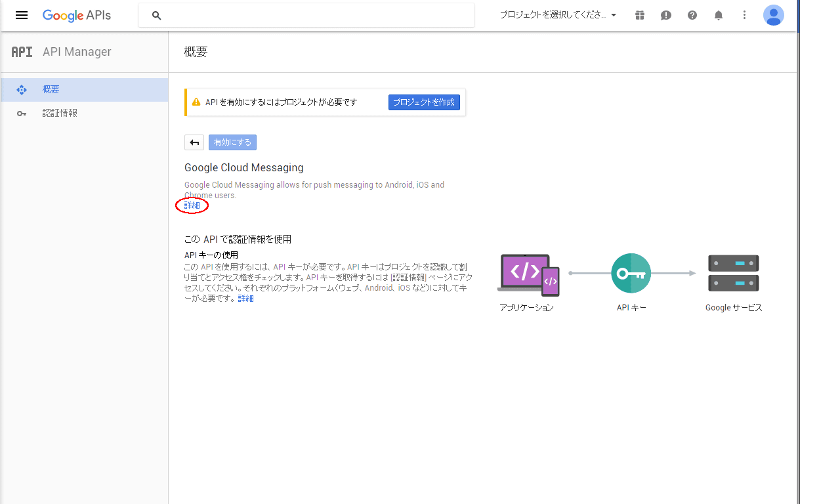Viewport: 840px width, 504px height.
Task: Click the back arrow button
Action: click(x=194, y=142)
